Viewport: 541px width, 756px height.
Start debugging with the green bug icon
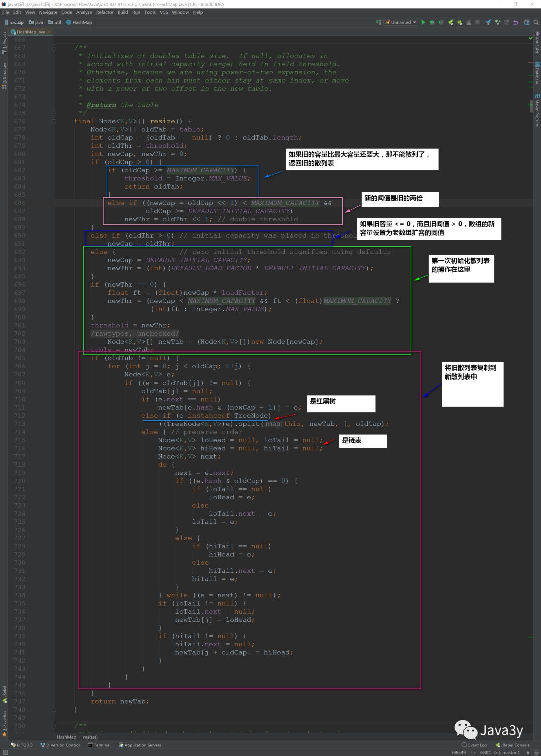coord(432,22)
